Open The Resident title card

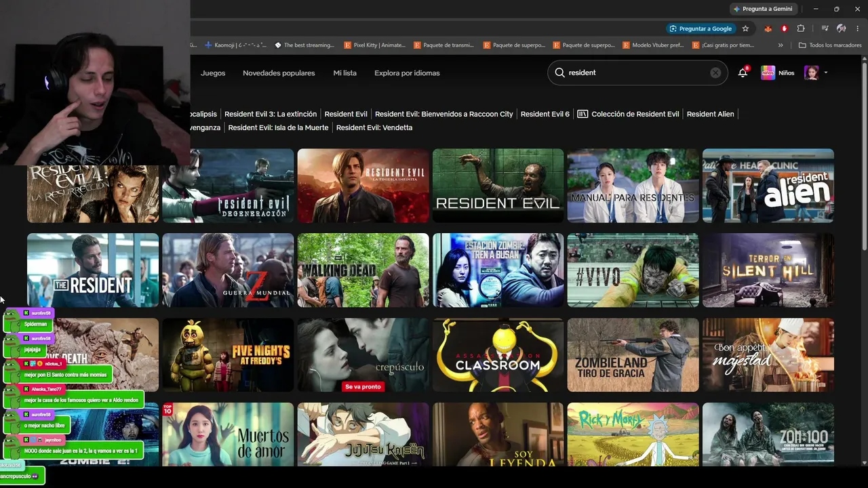pos(93,270)
